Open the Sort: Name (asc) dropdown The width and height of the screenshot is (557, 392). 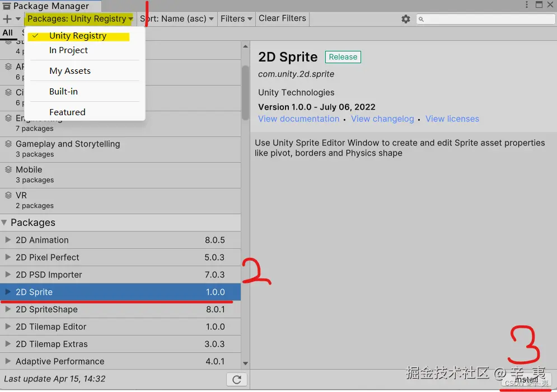(176, 19)
